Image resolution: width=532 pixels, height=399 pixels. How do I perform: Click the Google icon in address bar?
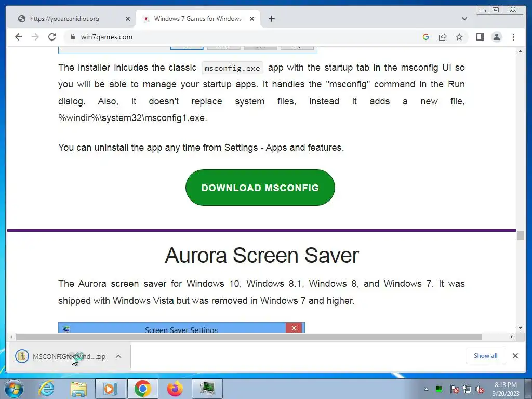click(x=426, y=37)
